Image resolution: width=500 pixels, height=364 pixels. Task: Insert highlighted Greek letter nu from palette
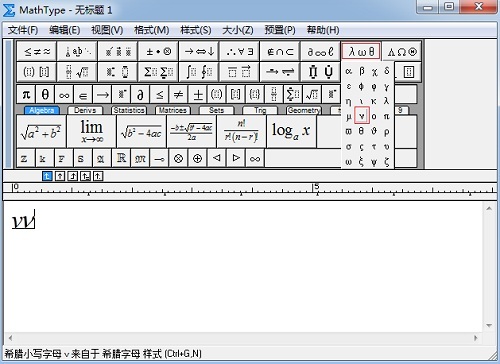(x=362, y=116)
